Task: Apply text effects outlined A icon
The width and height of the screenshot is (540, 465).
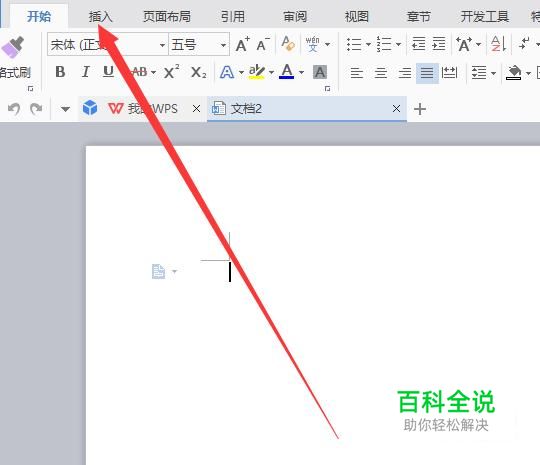Action: (x=227, y=72)
